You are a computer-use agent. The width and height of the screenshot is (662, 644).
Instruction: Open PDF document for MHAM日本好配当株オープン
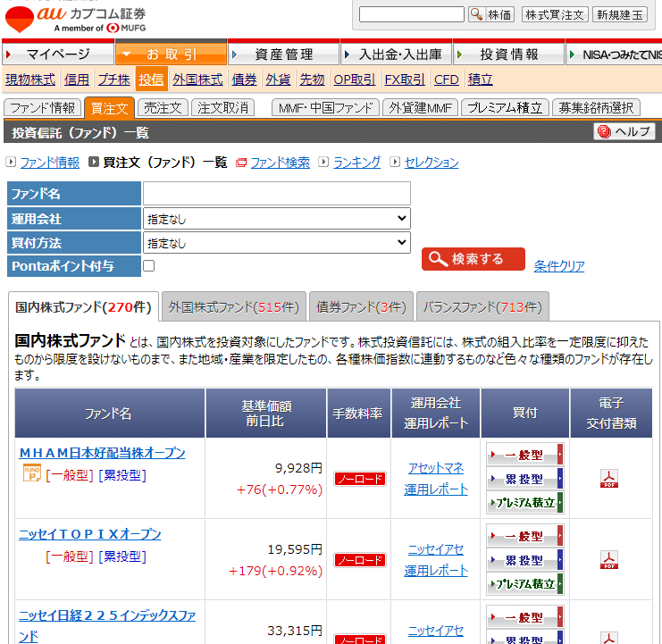608,479
